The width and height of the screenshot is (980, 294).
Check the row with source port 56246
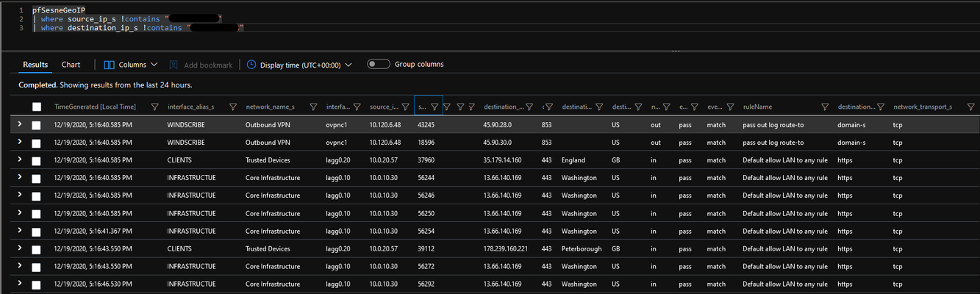tap(37, 196)
